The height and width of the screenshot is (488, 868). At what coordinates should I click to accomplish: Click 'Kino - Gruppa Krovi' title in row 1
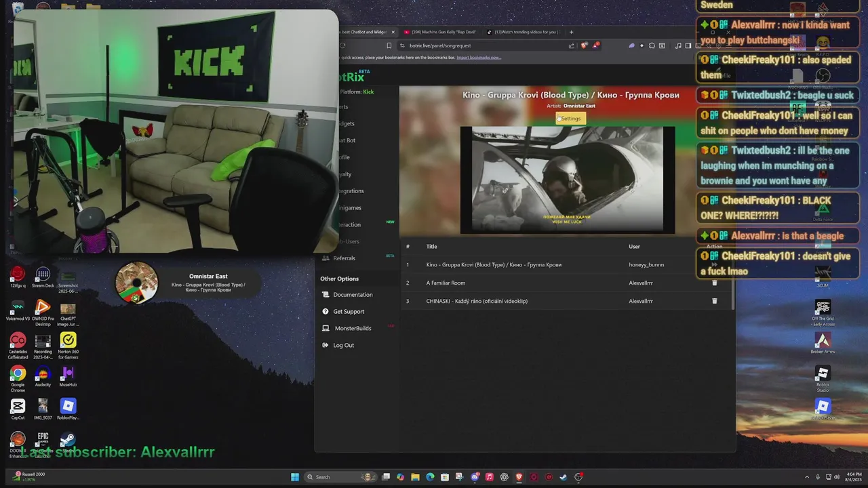pyautogui.click(x=494, y=265)
